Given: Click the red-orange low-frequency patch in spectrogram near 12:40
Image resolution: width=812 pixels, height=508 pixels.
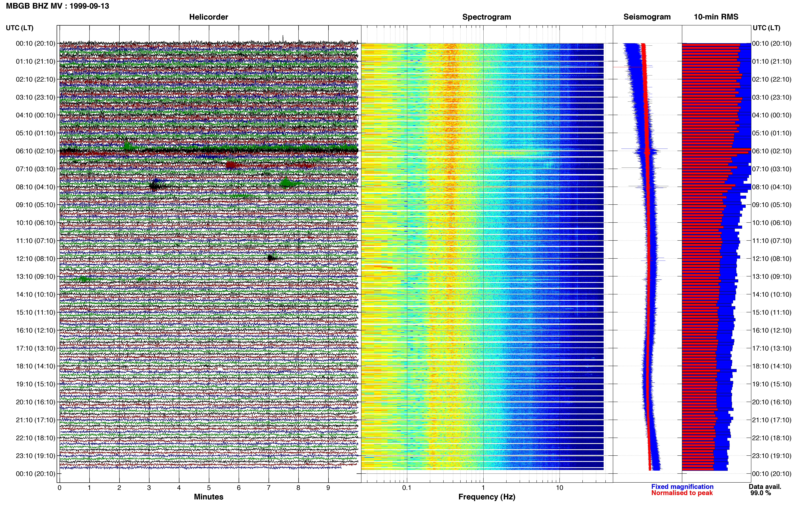Looking at the screenshot, I should tap(383, 268).
